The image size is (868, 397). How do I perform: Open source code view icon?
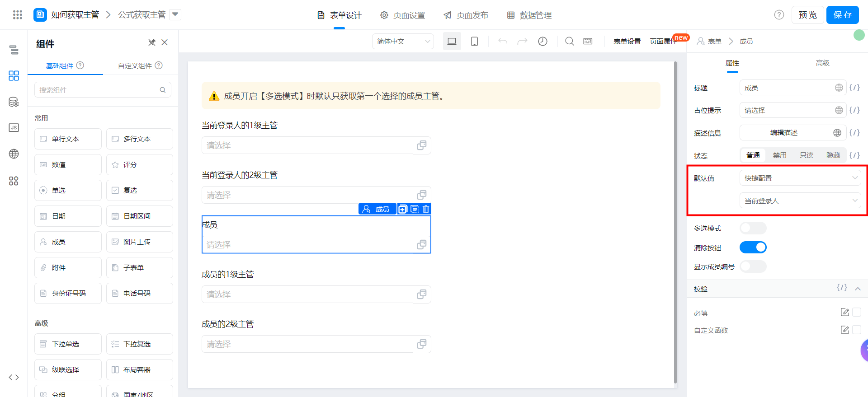[14, 377]
